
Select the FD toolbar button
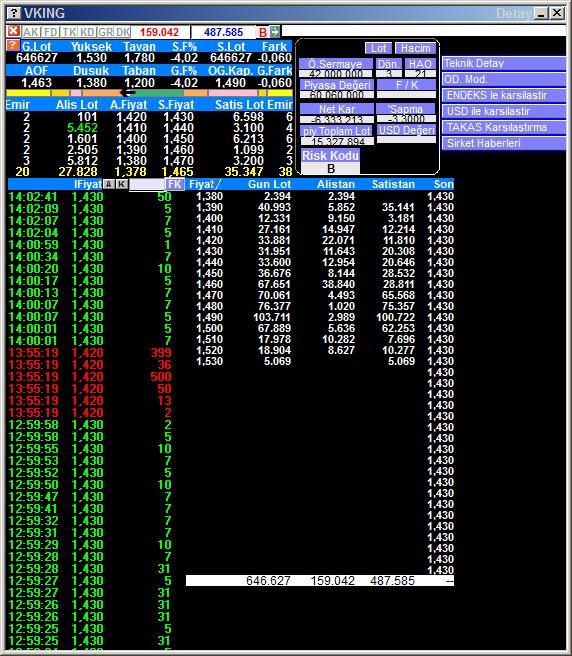point(51,32)
